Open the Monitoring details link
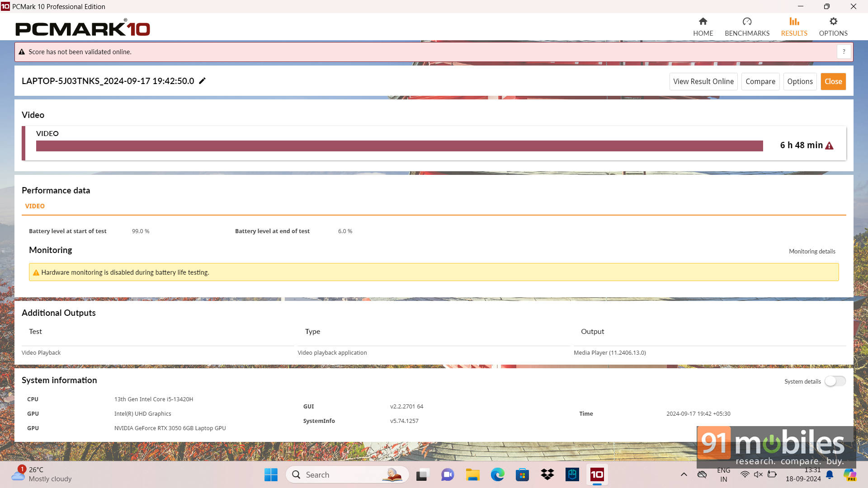 pos(812,251)
